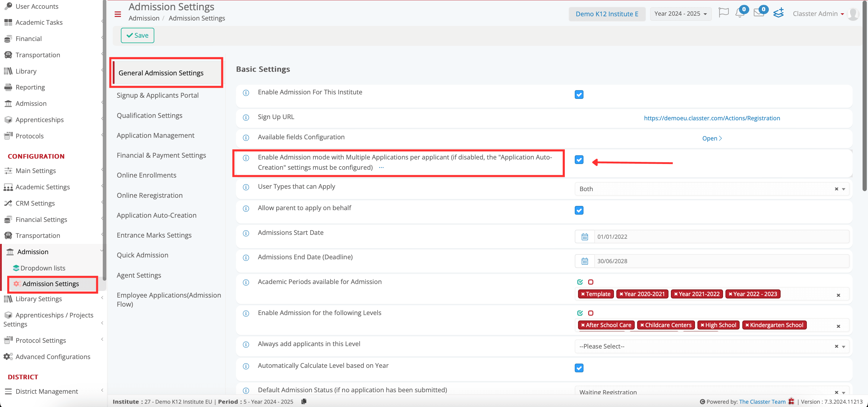Toggle Allow parent to apply on behalf
Image resolution: width=868 pixels, height=407 pixels.
579,210
